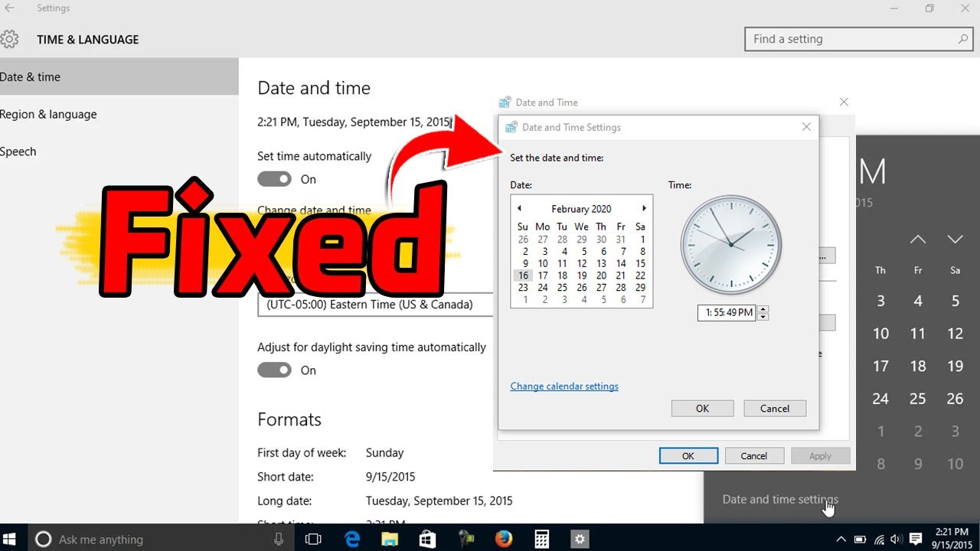
Task: Open the Action Center notifications icon
Action: click(916, 539)
